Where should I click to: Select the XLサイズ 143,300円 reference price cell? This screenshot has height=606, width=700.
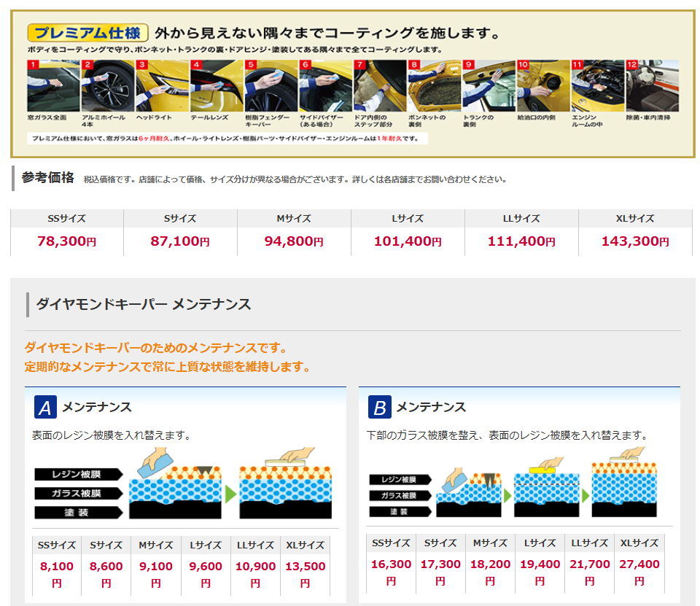[x=635, y=233]
